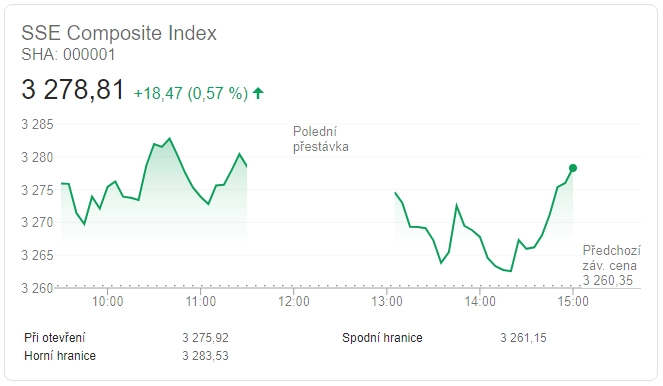Click the 3 260 y-axis label
The width and height of the screenshot is (663, 386).
(x=38, y=288)
